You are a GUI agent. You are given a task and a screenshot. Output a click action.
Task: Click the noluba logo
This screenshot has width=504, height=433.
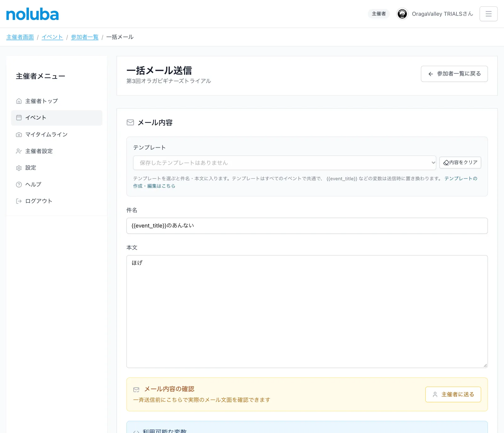tap(32, 14)
